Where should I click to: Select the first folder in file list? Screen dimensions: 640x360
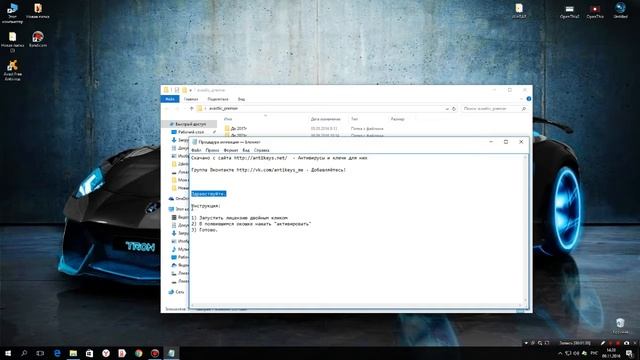coord(236,129)
